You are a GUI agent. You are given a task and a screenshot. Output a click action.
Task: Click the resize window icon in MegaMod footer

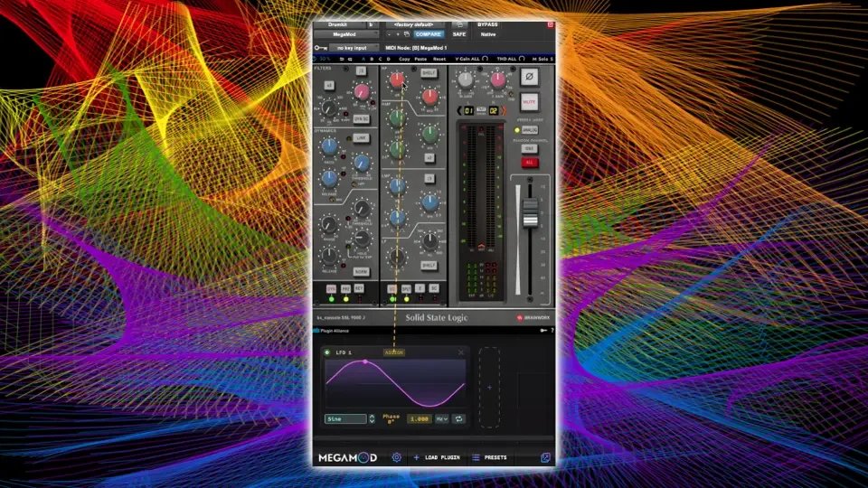click(545, 457)
